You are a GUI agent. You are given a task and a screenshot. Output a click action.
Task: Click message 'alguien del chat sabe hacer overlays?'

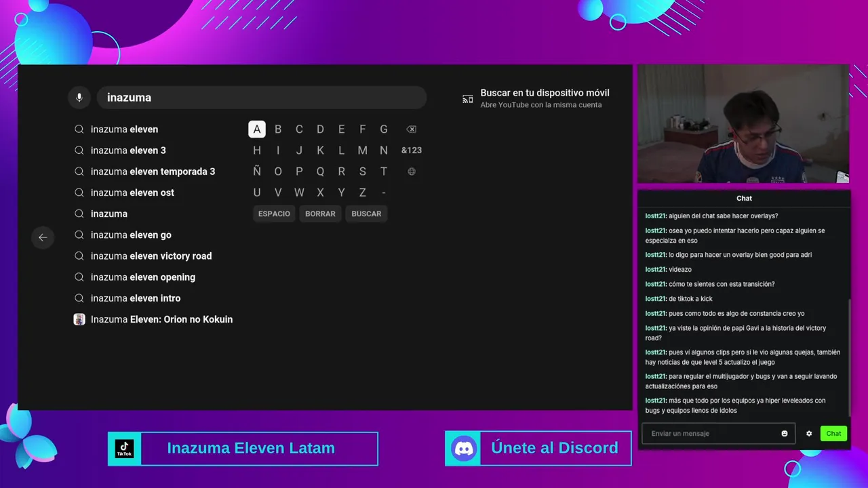(724, 216)
